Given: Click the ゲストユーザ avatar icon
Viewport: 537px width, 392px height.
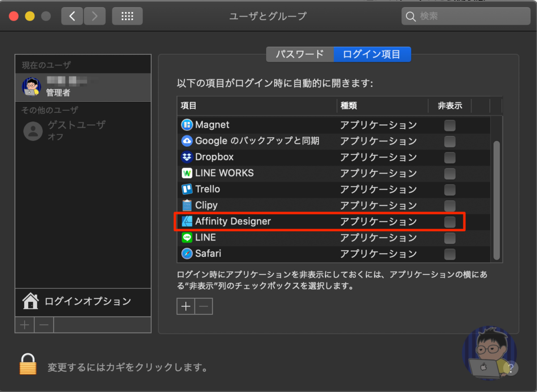Looking at the screenshot, I should [33, 131].
